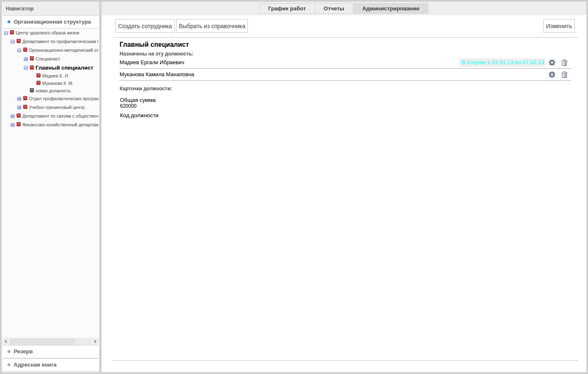Select новая должность in tree

pos(53,91)
